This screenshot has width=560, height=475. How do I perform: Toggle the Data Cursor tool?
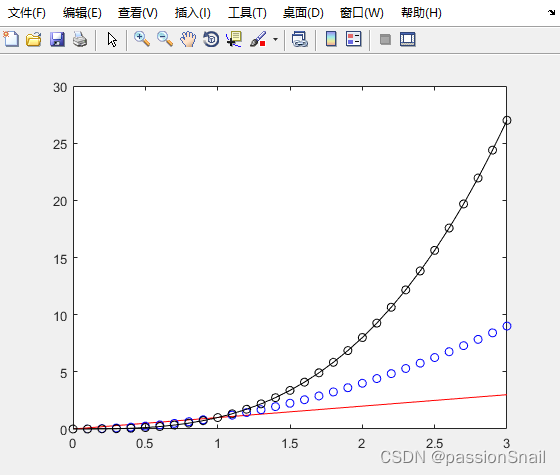tap(234, 39)
